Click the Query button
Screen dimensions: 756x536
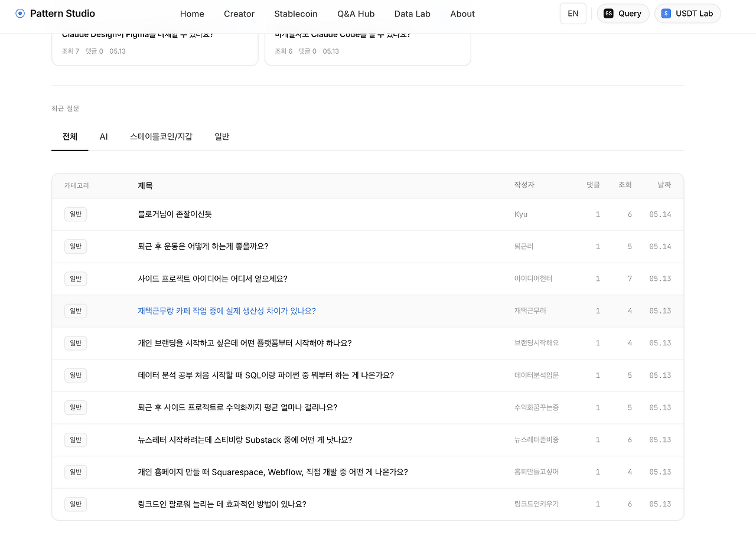click(623, 14)
